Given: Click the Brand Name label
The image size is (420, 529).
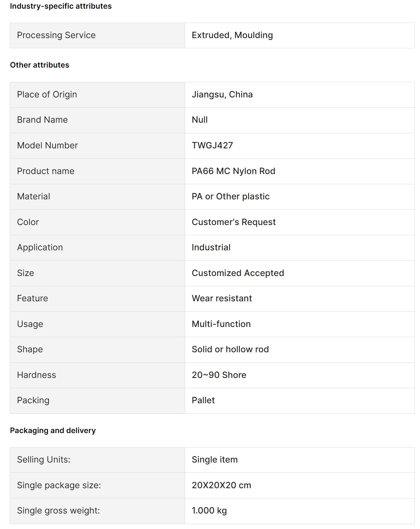Looking at the screenshot, I should (42, 120).
